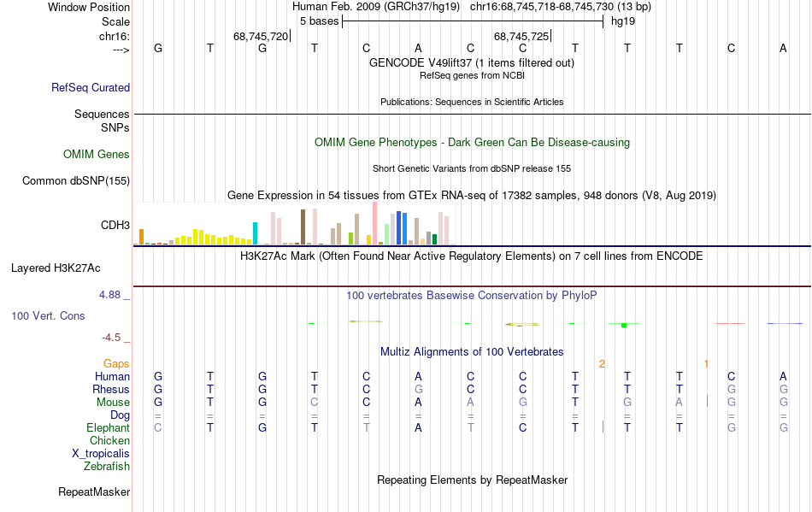Click the blue PhyloP conservation line
Viewport: 812px width, 512px height.
click(784, 324)
